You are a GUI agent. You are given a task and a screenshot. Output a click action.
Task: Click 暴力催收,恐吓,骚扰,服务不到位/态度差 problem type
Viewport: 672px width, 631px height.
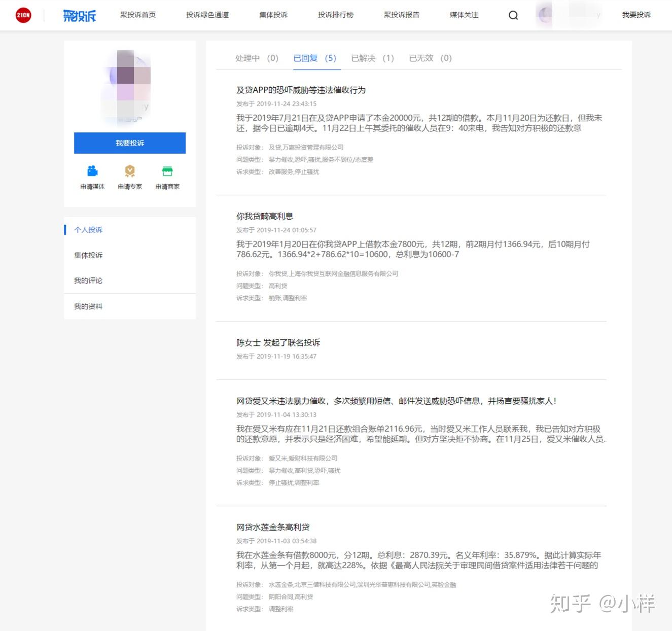tap(321, 160)
